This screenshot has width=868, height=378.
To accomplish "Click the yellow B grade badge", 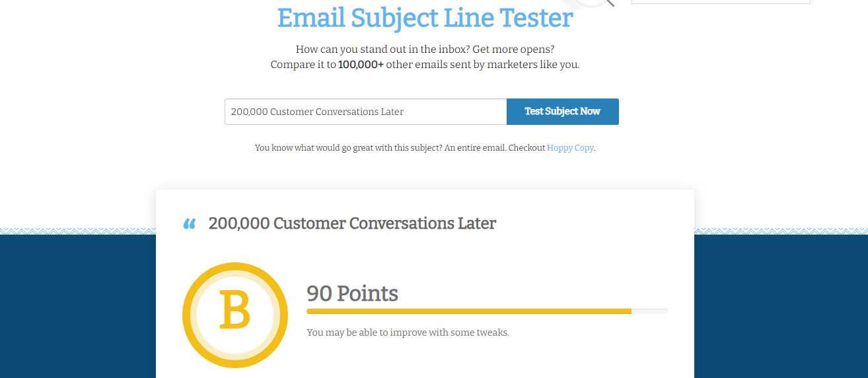I will (x=235, y=315).
